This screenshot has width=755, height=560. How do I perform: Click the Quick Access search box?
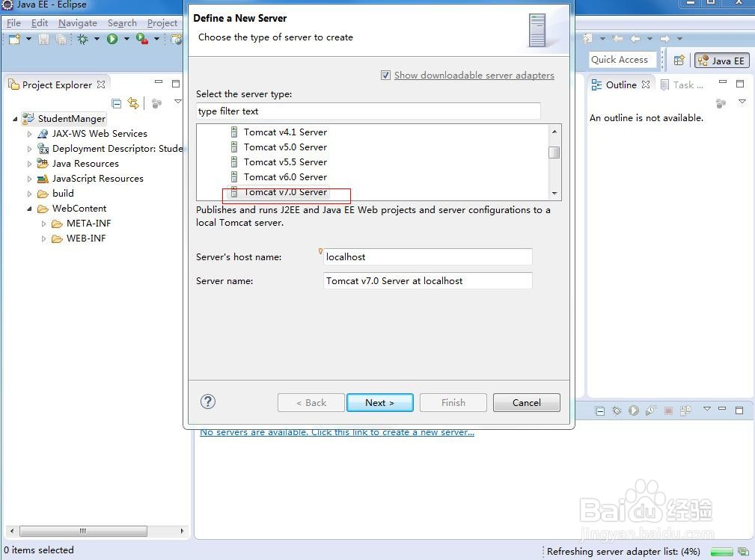(x=622, y=60)
